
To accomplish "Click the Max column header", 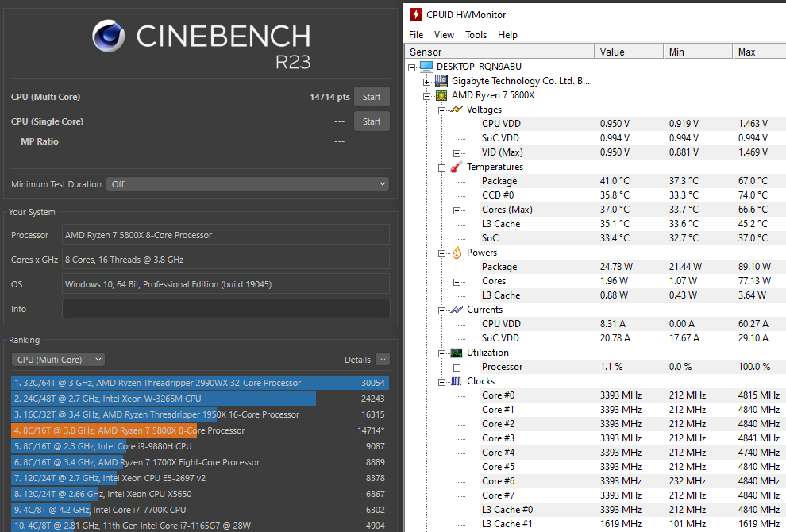I will pos(760,52).
